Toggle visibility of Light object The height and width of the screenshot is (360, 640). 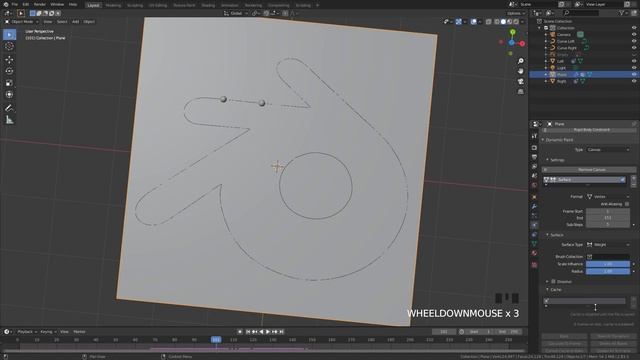point(634,68)
